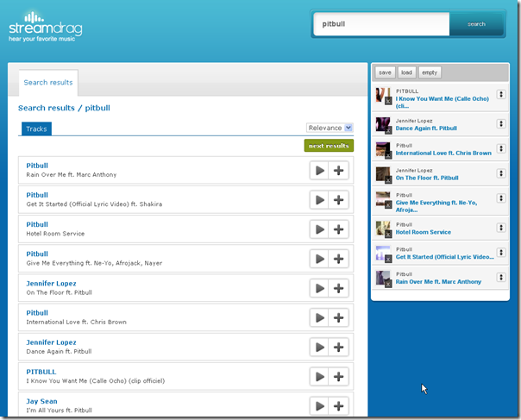Save the current playlist
521x420 pixels.
click(x=385, y=72)
